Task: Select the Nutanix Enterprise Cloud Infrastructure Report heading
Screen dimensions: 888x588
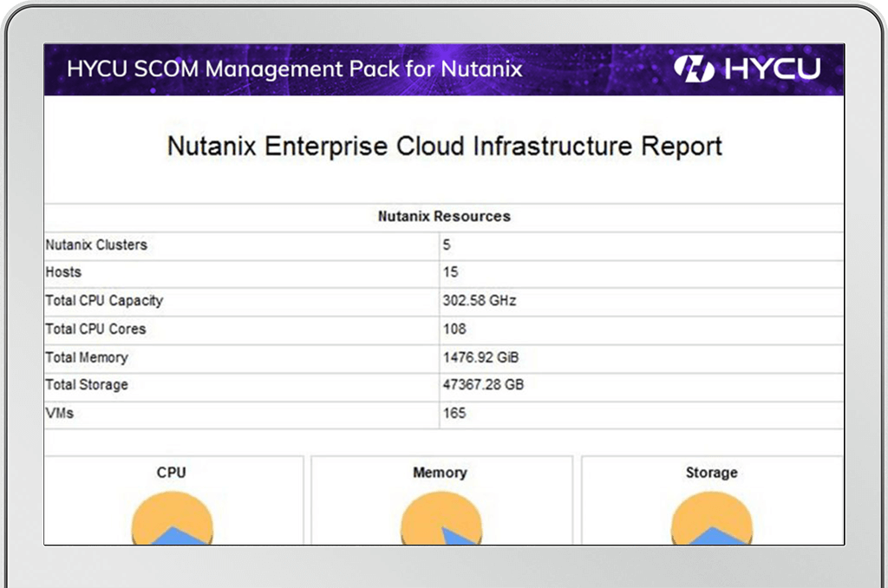Action: point(445,147)
